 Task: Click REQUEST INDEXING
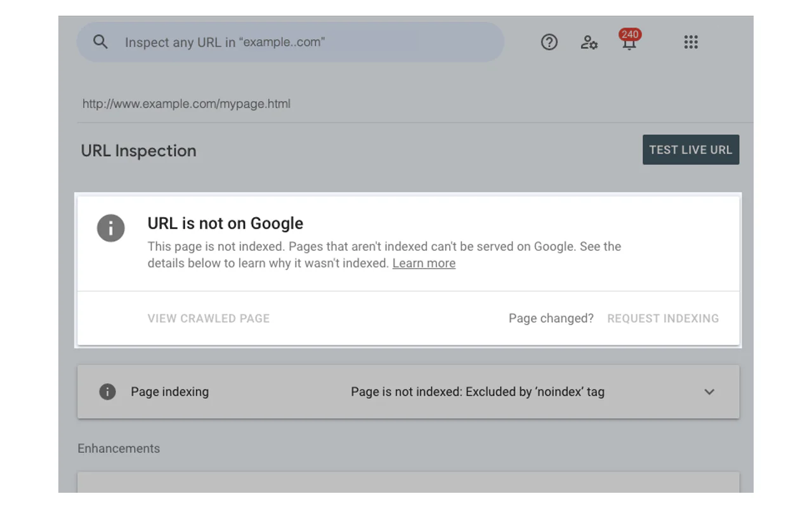(663, 318)
